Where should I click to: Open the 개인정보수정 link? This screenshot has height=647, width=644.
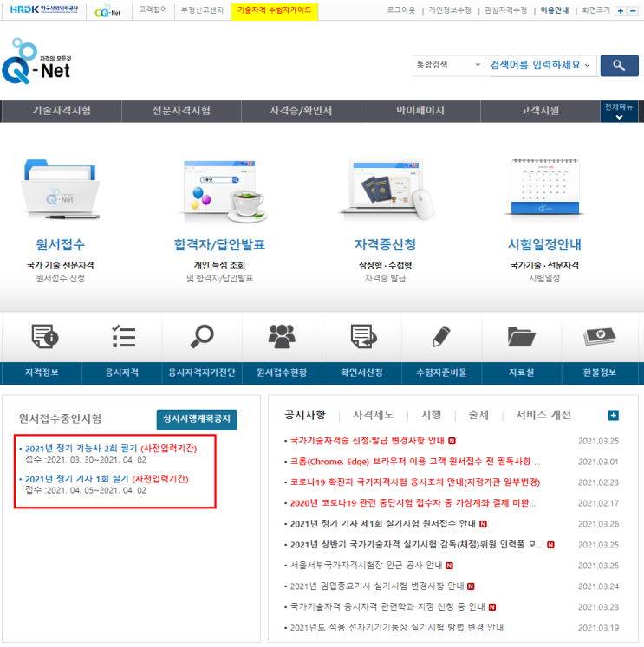(450, 10)
